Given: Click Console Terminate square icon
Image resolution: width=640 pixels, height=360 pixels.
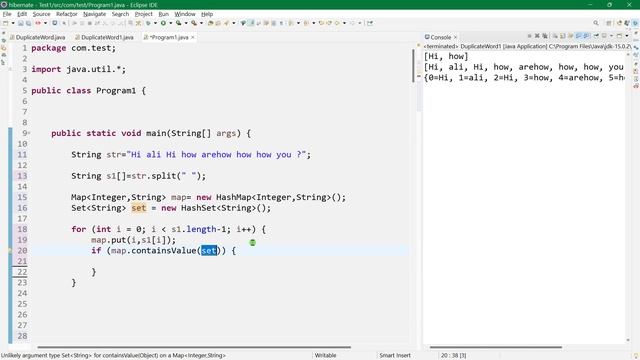Looking at the screenshot, I should tap(529, 36).
